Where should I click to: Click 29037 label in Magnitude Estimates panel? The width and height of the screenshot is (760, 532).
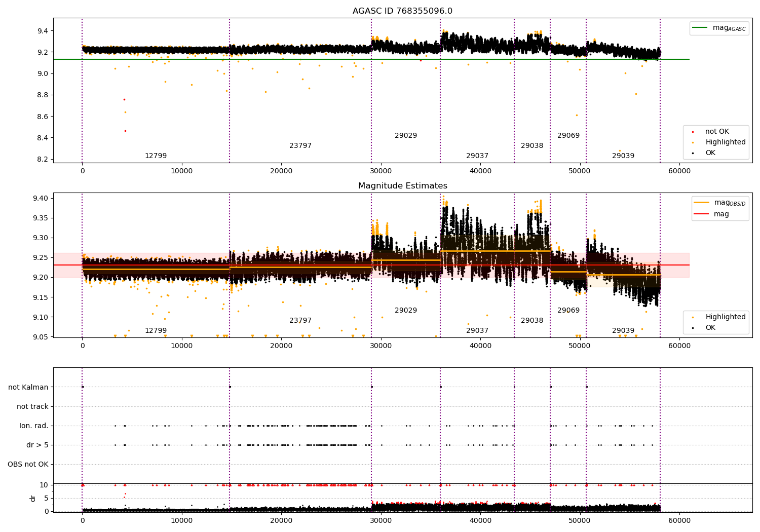point(477,331)
